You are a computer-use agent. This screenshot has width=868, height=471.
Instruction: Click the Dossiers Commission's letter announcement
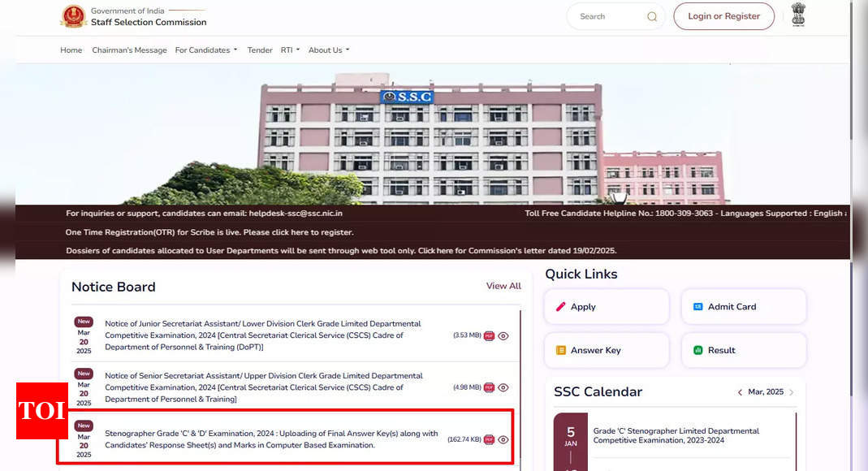click(341, 251)
